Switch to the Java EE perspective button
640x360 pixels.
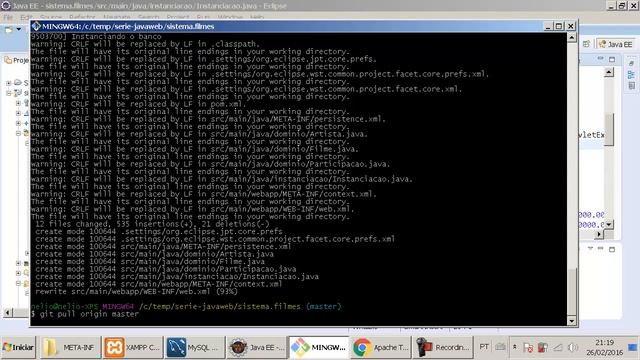[x=616, y=44]
